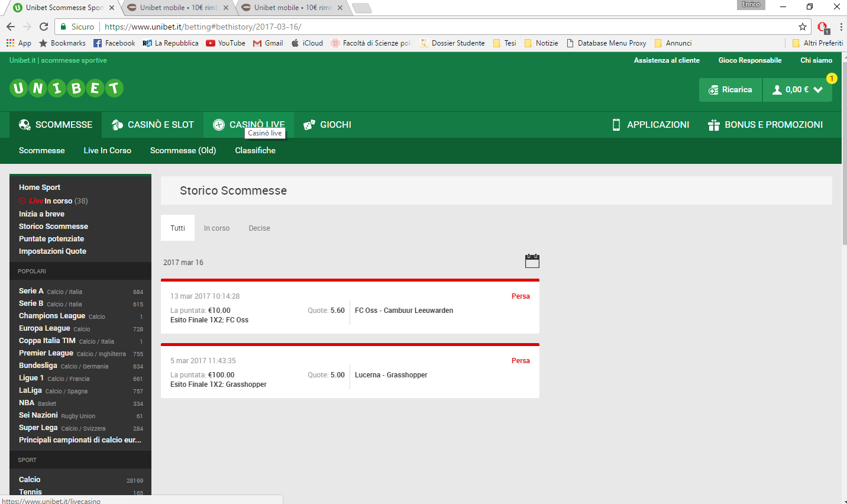Open Impostazioni Quote in sidebar
This screenshot has width=847, height=504.
pyautogui.click(x=53, y=251)
